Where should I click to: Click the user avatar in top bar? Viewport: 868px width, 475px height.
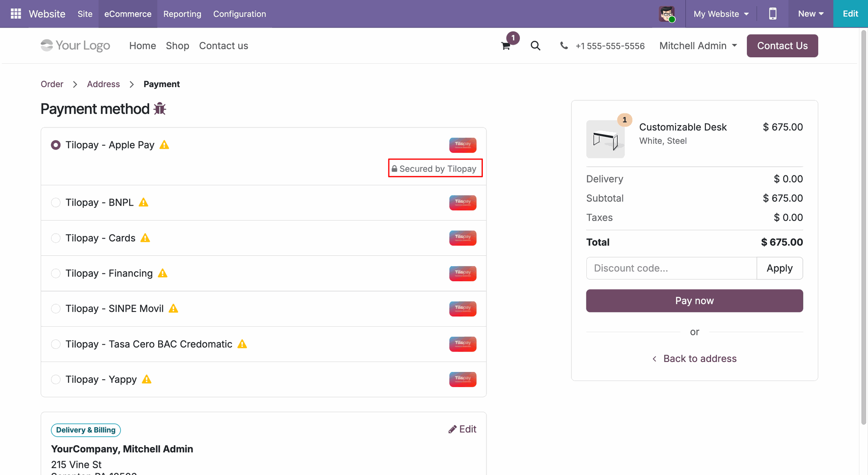(667, 14)
